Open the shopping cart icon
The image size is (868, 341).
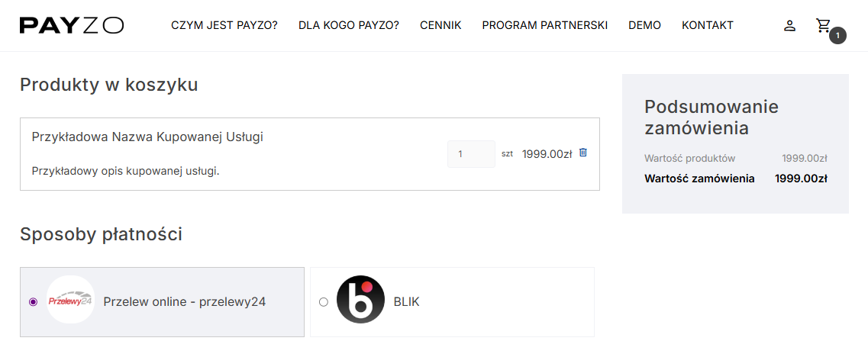[x=823, y=25]
